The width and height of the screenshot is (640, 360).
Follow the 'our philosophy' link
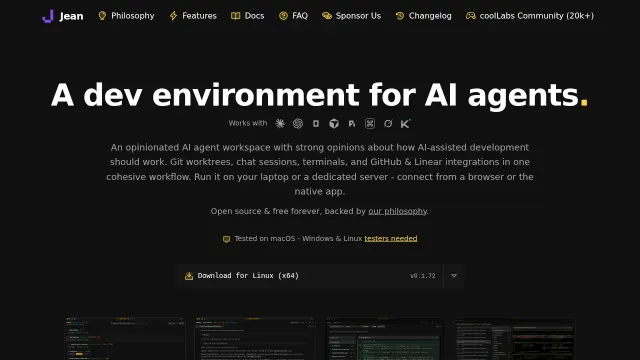coord(398,211)
